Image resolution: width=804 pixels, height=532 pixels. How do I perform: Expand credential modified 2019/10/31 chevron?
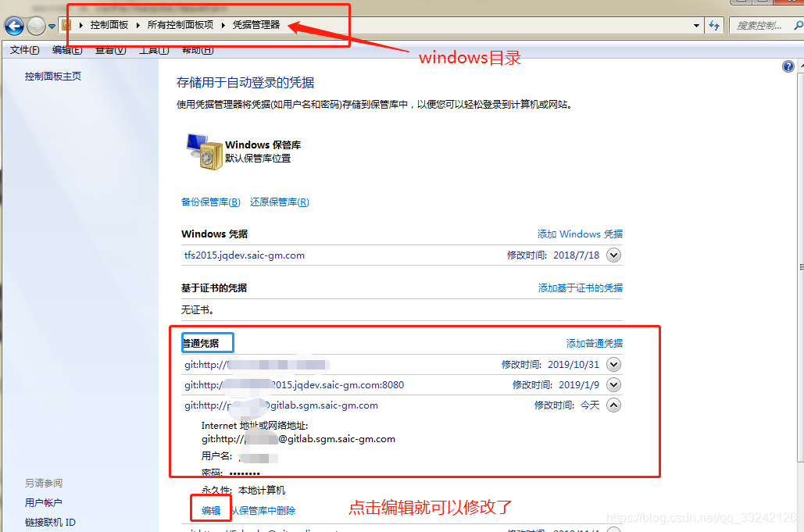(x=614, y=364)
